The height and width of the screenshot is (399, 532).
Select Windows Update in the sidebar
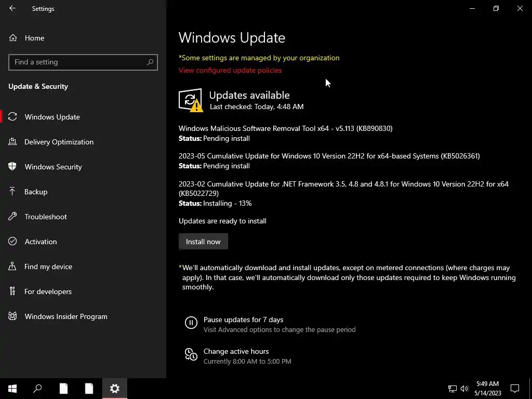[x=52, y=117]
